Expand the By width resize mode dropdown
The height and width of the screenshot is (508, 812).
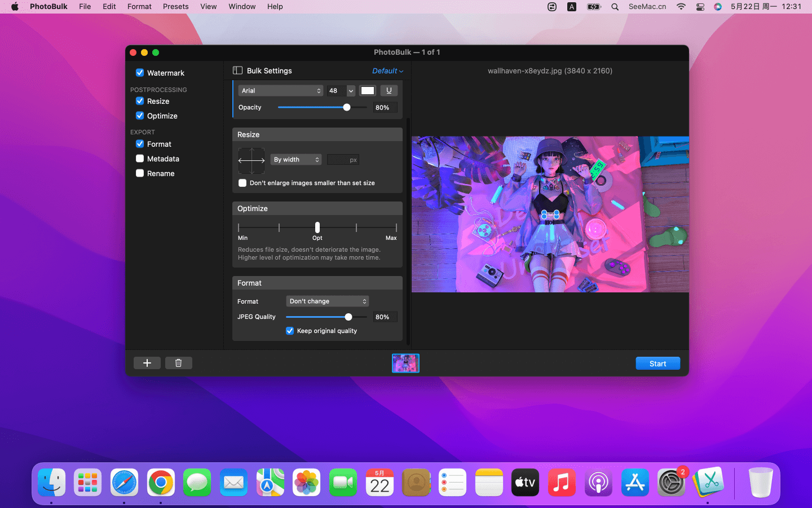point(296,160)
